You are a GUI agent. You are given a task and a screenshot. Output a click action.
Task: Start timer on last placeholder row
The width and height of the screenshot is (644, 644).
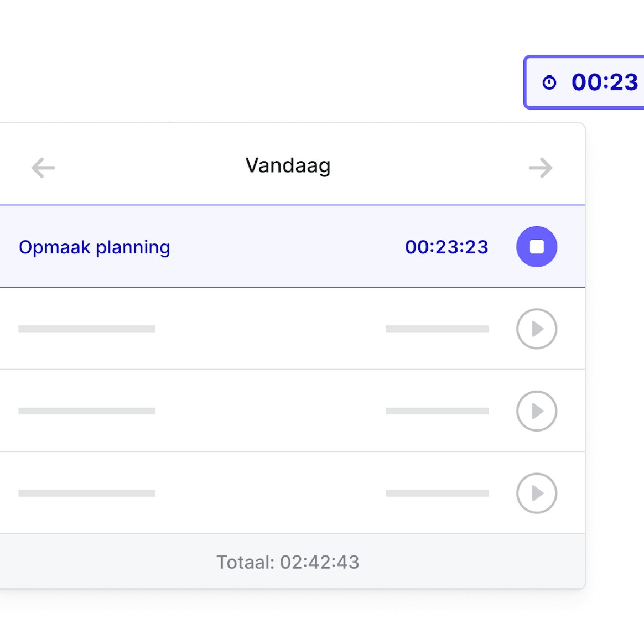pos(536,493)
